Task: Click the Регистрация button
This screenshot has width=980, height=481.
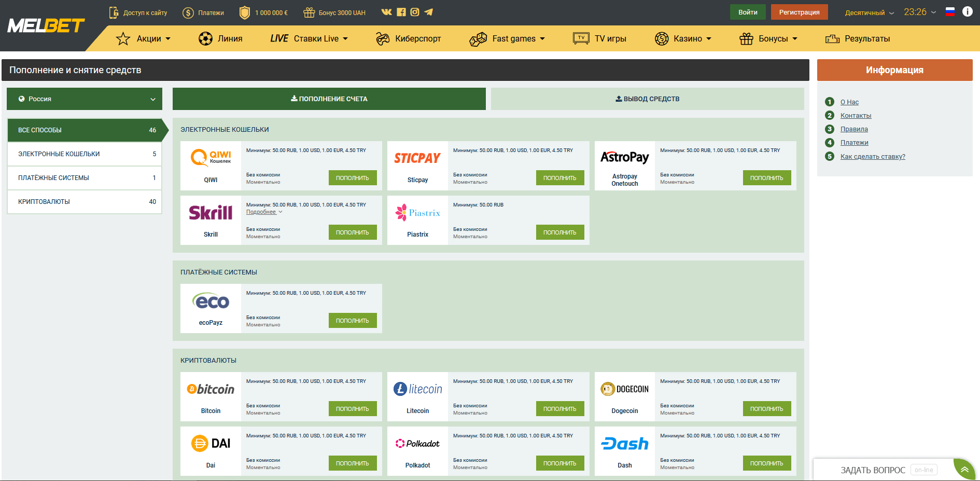Action: click(x=799, y=12)
